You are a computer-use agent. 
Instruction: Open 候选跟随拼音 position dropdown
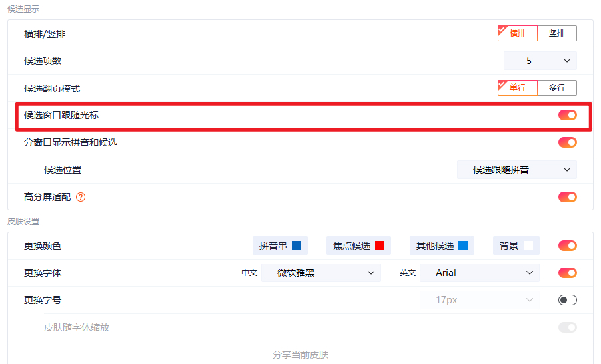(516, 170)
